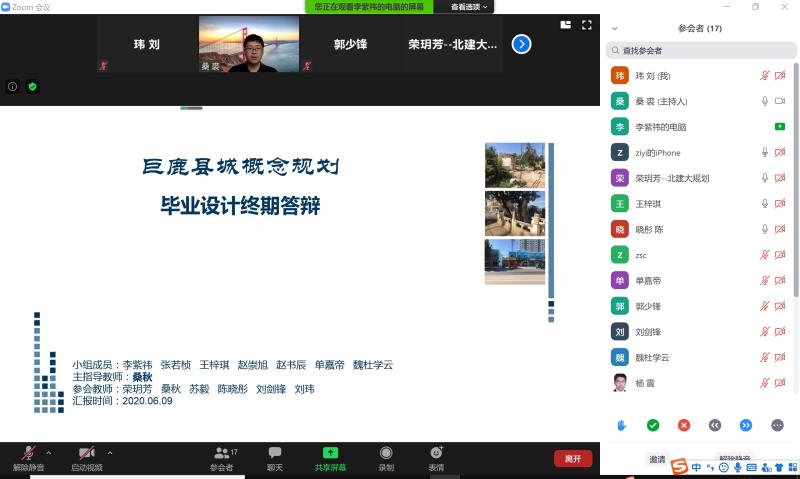Expand the View Options (查看选项) dropdown
This screenshot has height=479, width=800.
point(470,7)
